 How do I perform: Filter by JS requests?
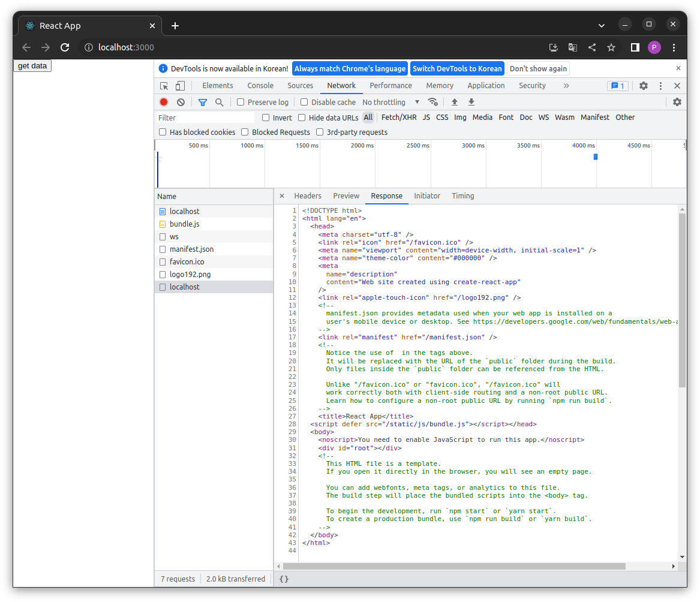click(426, 118)
